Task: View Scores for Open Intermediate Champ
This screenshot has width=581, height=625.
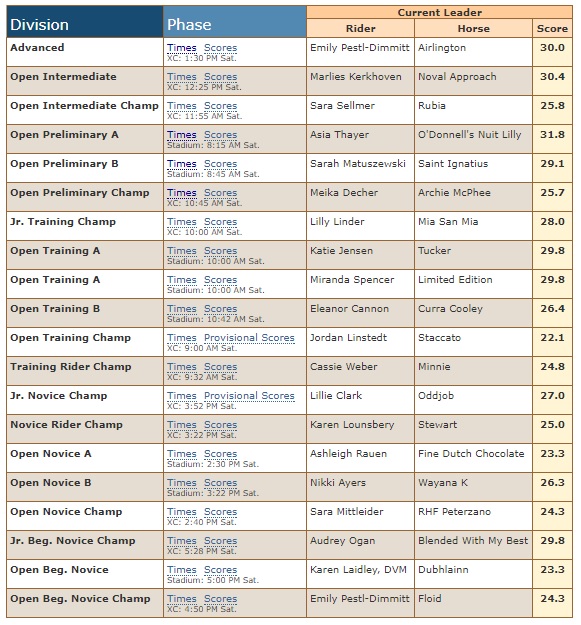Action: click(220, 106)
